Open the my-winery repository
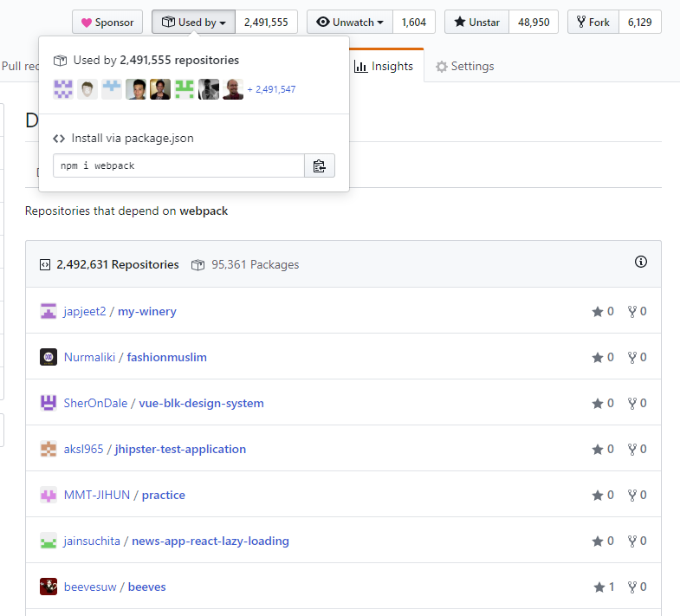The width and height of the screenshot is (680, 616). tap(147, 312)
